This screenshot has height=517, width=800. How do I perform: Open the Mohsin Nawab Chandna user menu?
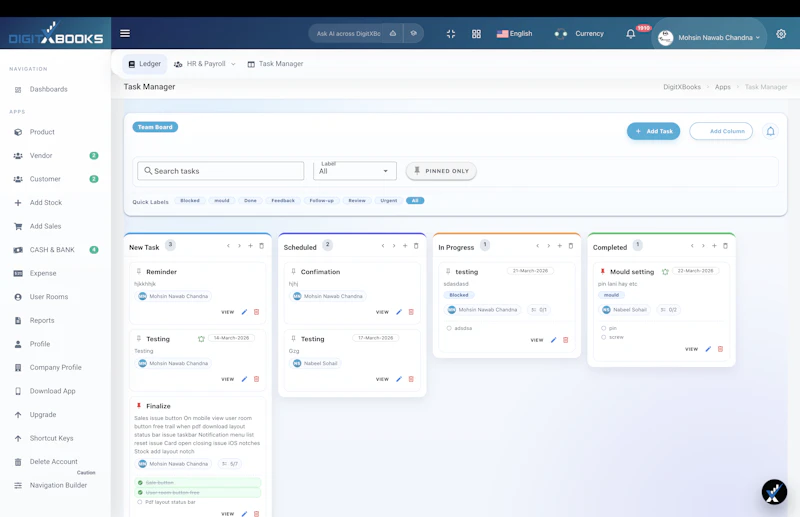click(709, 37)
